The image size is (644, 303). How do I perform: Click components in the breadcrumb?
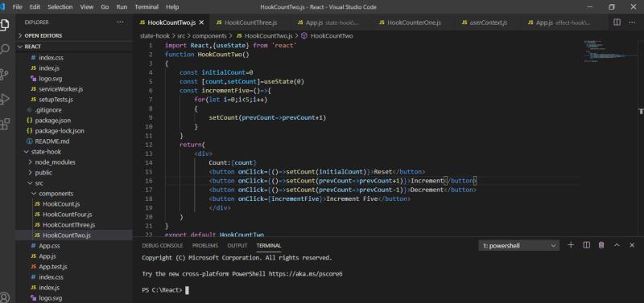[x=209, y=35]
